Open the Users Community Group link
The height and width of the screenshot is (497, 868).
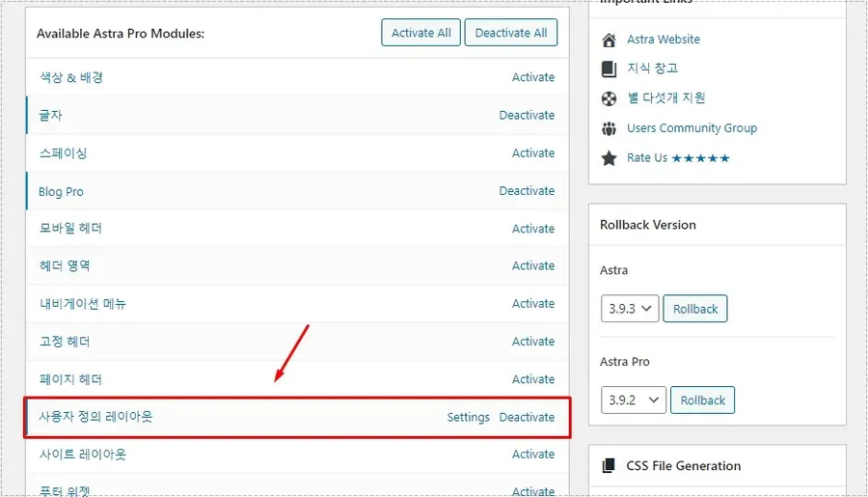coord(692,128)
